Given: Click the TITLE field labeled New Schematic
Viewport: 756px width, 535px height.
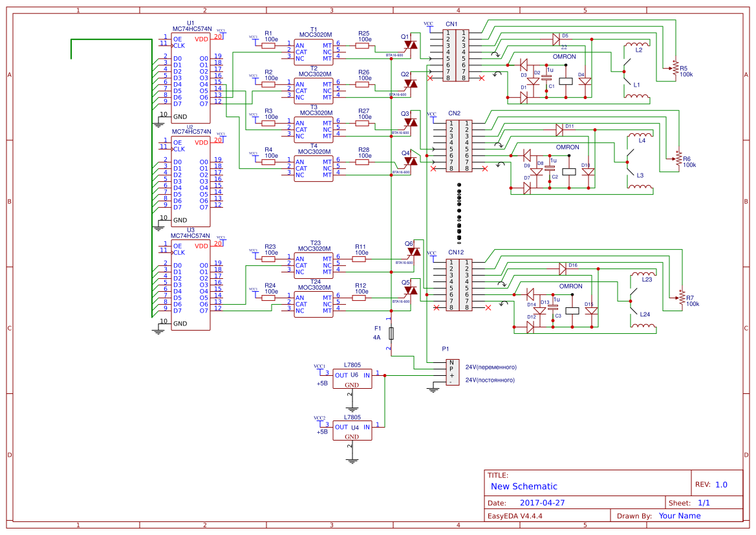Looking at the screenshot, I should (x=524, y=486).
